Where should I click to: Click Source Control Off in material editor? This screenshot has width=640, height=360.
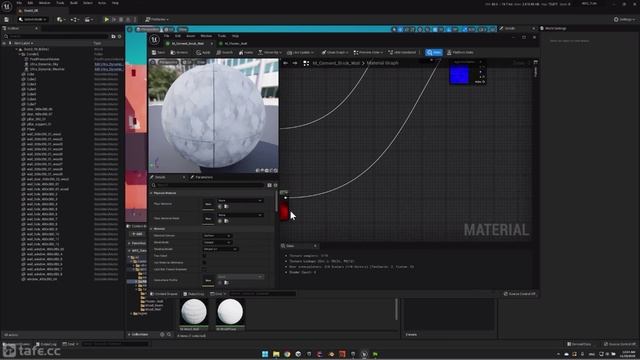[520, 294]
